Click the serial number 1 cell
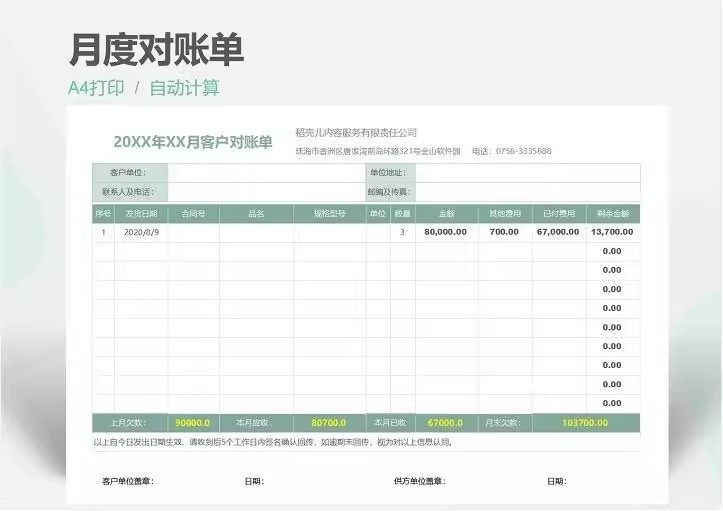 pos(103,232)
